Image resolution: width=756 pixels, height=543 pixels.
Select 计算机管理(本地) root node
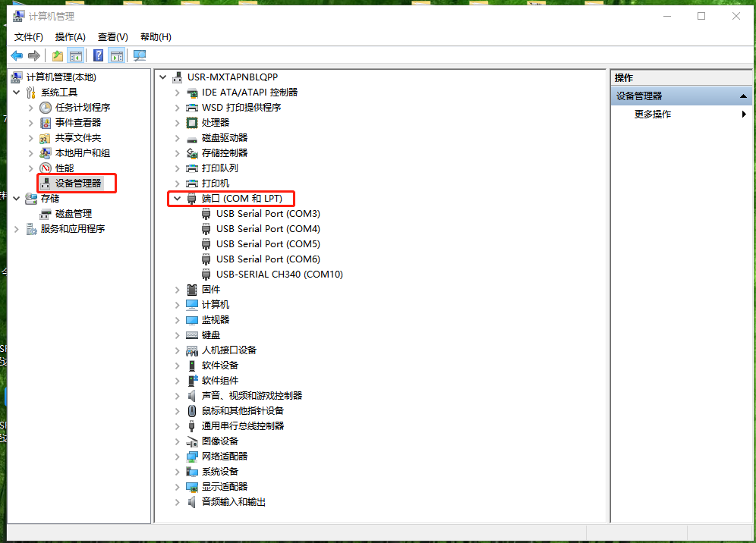coord(61,77)
